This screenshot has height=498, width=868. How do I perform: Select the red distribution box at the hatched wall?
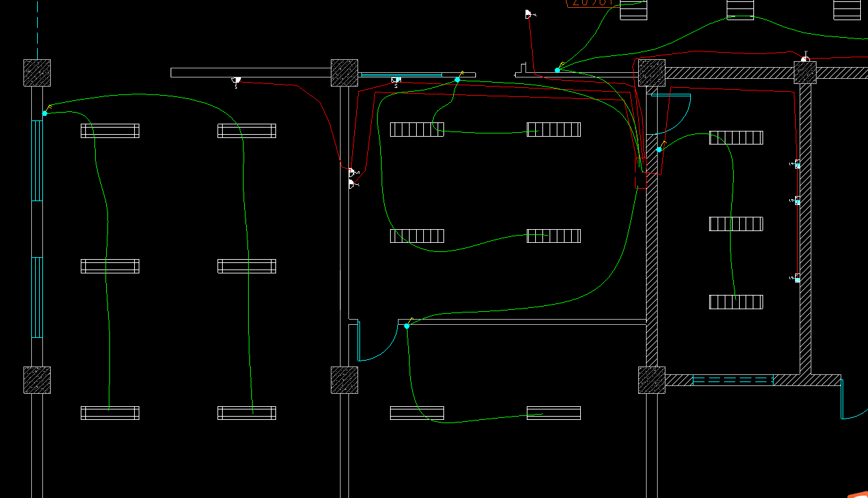641,173
